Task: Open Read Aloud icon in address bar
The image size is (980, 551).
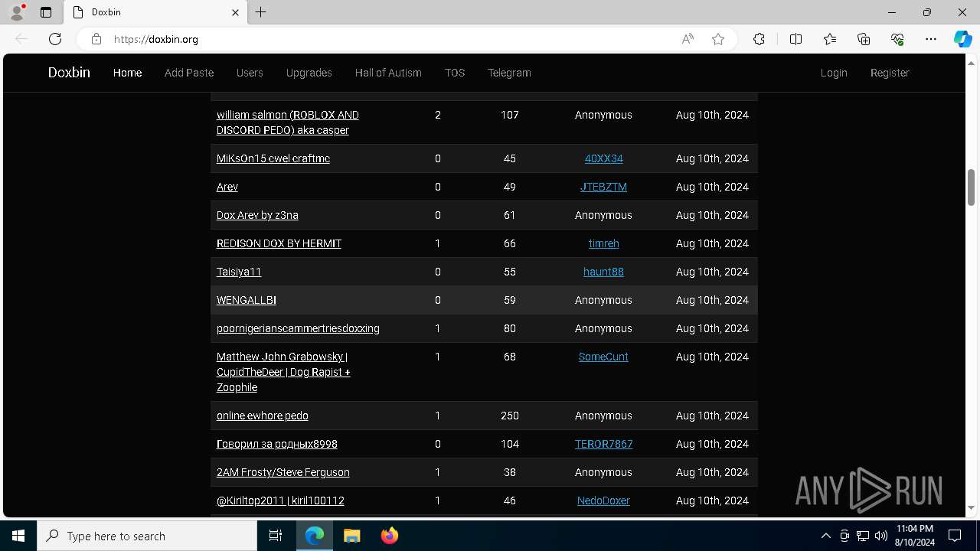Action: 688,39
